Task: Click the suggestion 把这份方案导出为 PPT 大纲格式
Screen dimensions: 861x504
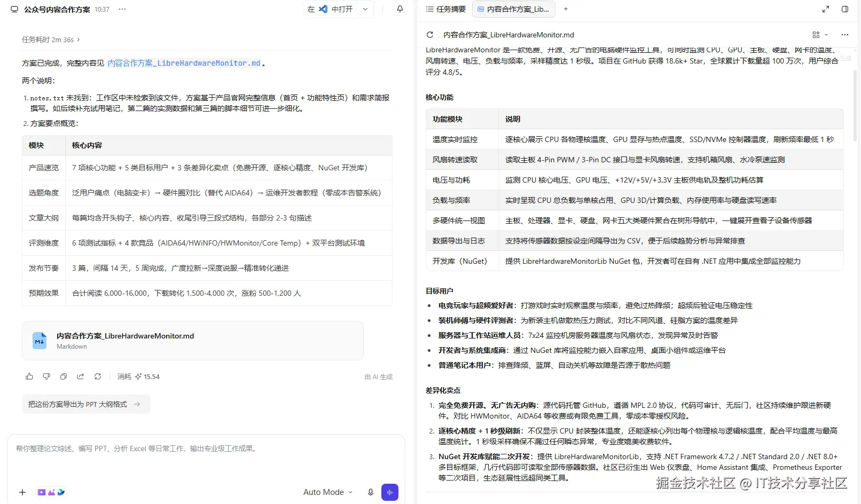Action: 86,404
